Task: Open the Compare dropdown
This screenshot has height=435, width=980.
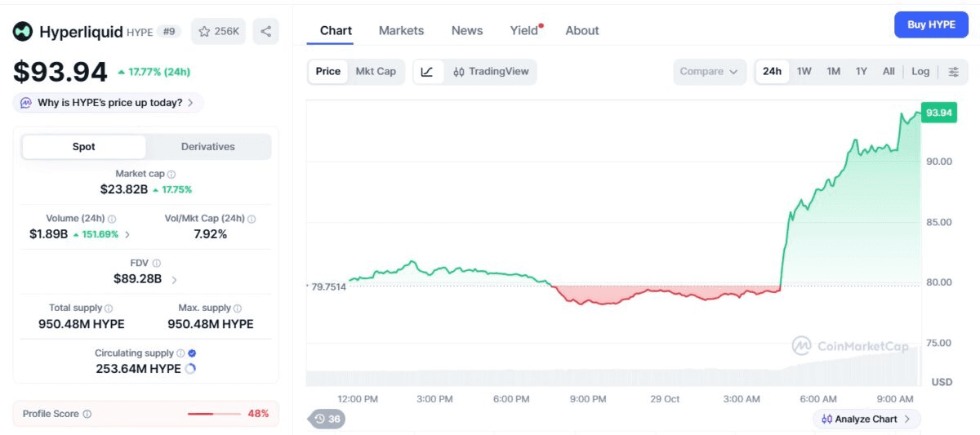Action: point(709,72)
